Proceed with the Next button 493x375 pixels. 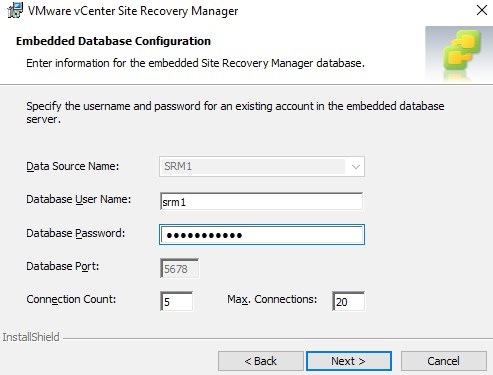tap(349, 361)
